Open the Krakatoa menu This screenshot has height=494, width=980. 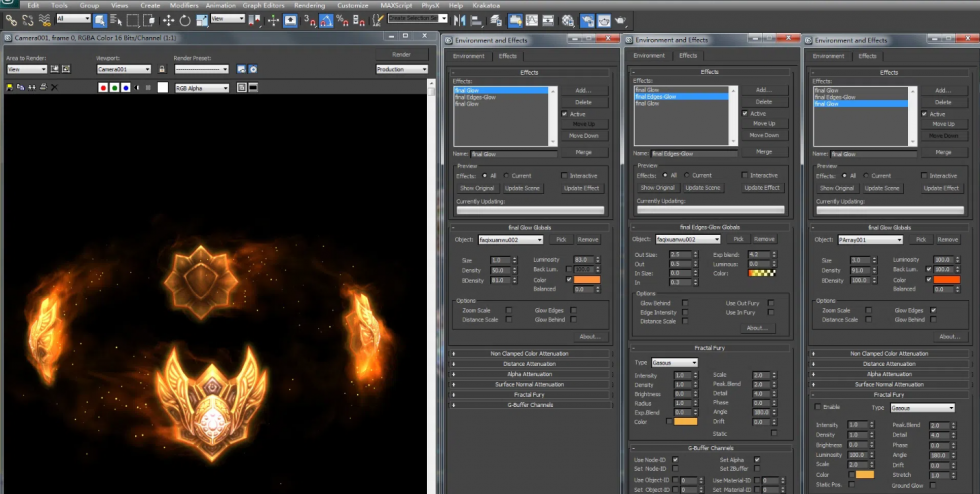486,5
